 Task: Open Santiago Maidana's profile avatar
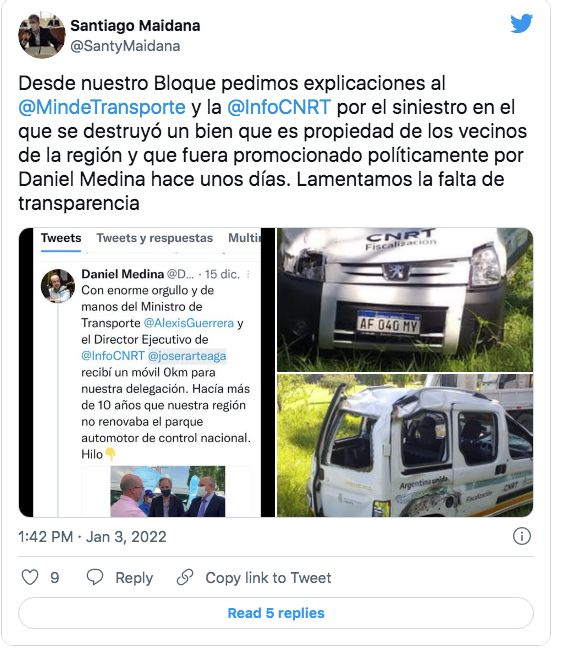[42, 35]
